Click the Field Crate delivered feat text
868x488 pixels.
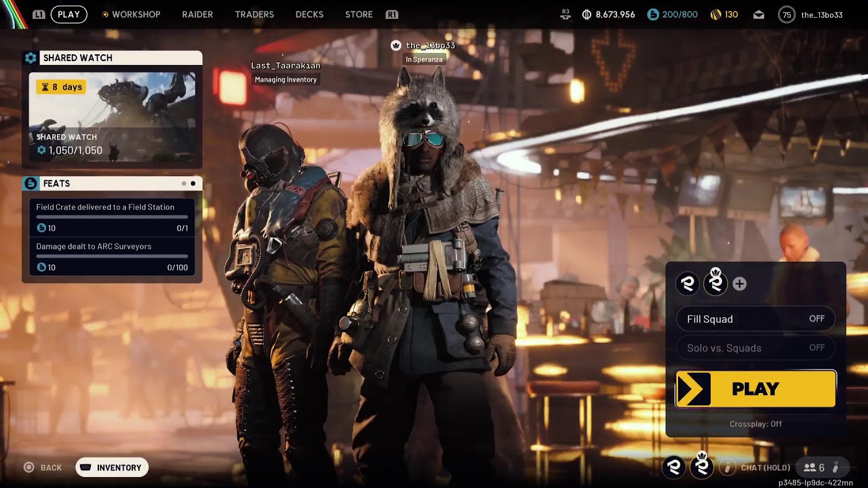pyautogui.click(x=105, y=207)
